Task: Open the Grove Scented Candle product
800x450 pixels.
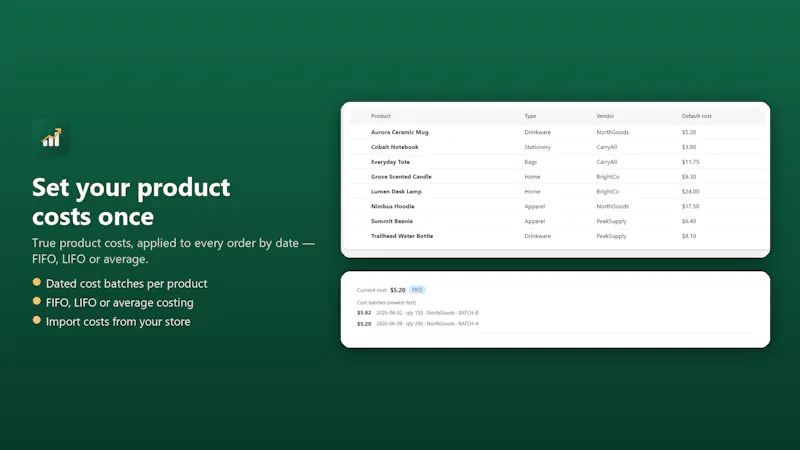Action: coord(401,177)
